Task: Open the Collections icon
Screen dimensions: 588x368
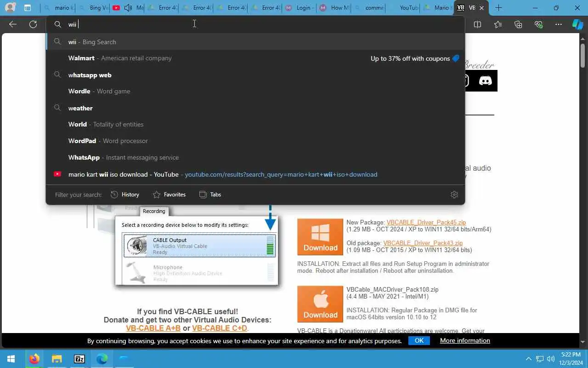Action: pos(518,24)
